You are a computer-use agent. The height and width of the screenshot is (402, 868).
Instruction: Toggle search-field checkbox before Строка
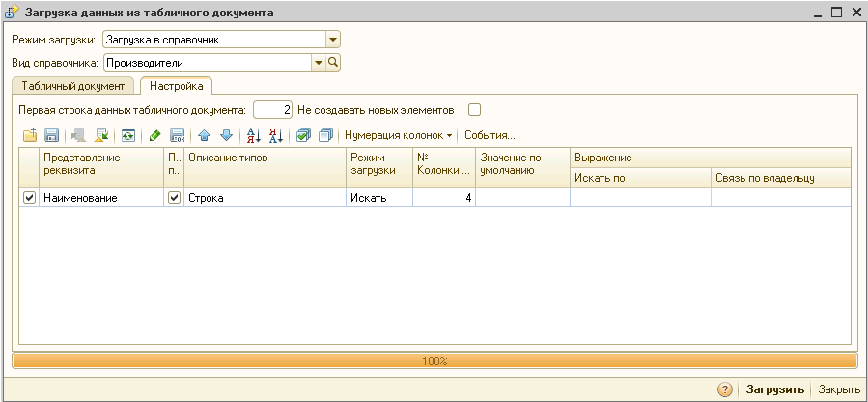coord(174,198)
